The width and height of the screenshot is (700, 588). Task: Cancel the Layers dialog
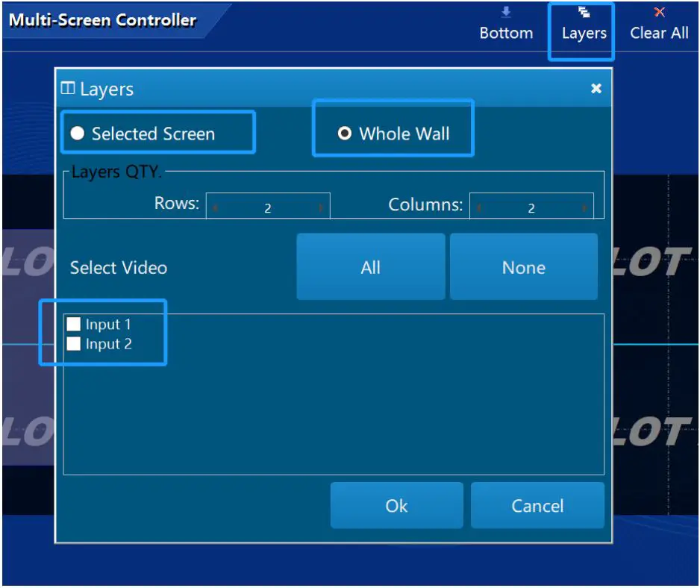(537, 505)
